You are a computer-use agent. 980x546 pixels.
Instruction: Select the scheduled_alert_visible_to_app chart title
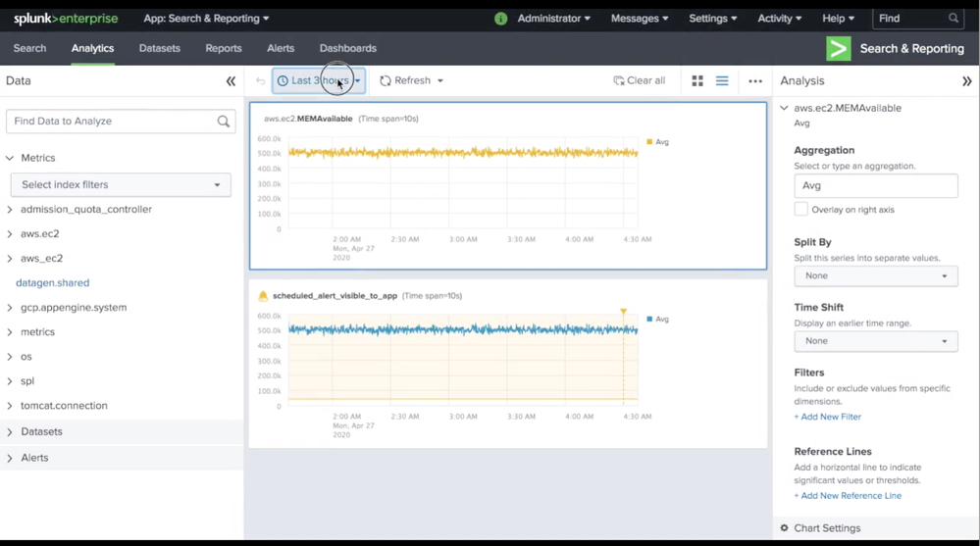(x=335, y=295)
